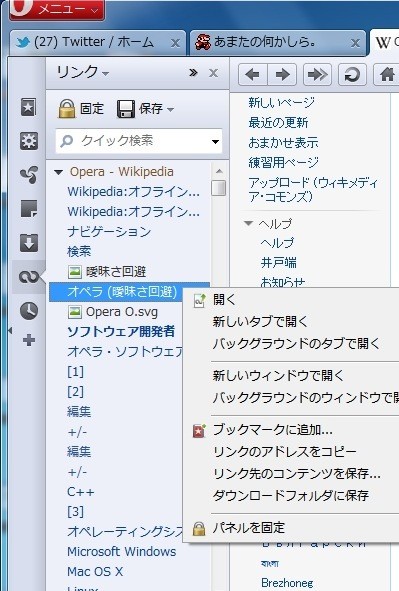Choose ダウンロードフォルダに保存 from context menu

pyautogui.click(x=292, y=495)
